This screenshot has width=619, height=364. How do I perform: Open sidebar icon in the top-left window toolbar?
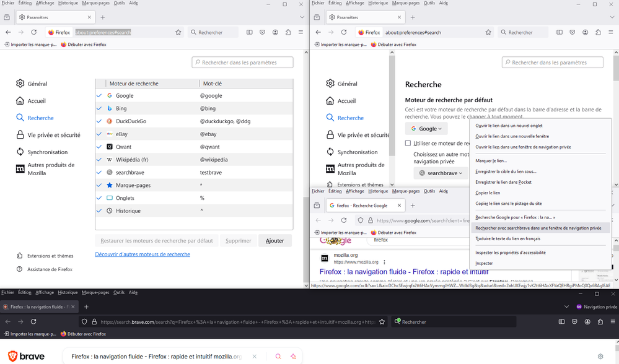pyautogui.click(x=250, y=32)
